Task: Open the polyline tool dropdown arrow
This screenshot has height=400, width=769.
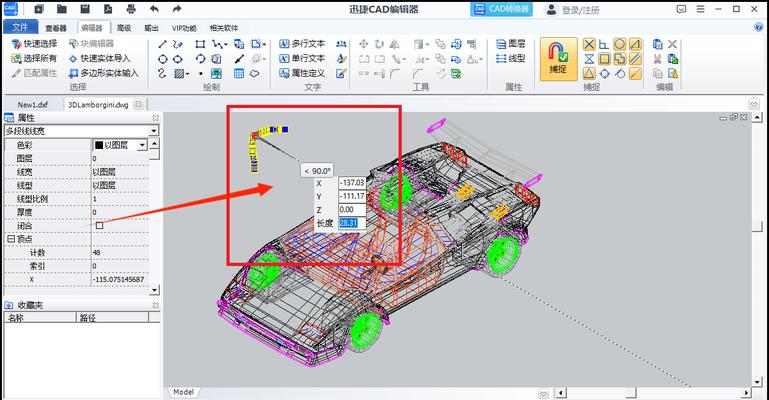Action: [225, 45]
